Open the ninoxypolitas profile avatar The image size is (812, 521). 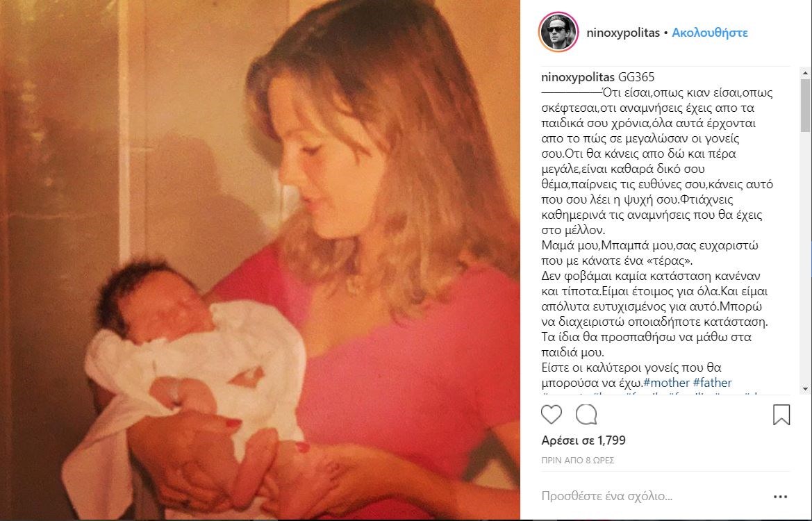558,32
